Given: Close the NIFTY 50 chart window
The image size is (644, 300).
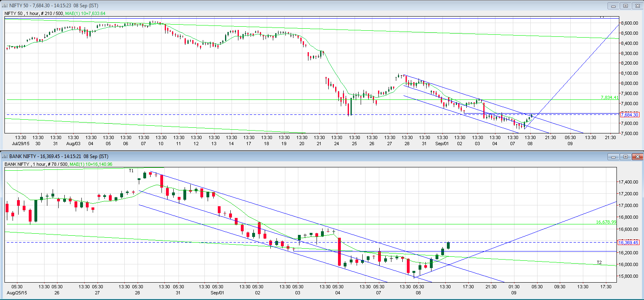Looking at the screenshot, I should tap(637, 6).
